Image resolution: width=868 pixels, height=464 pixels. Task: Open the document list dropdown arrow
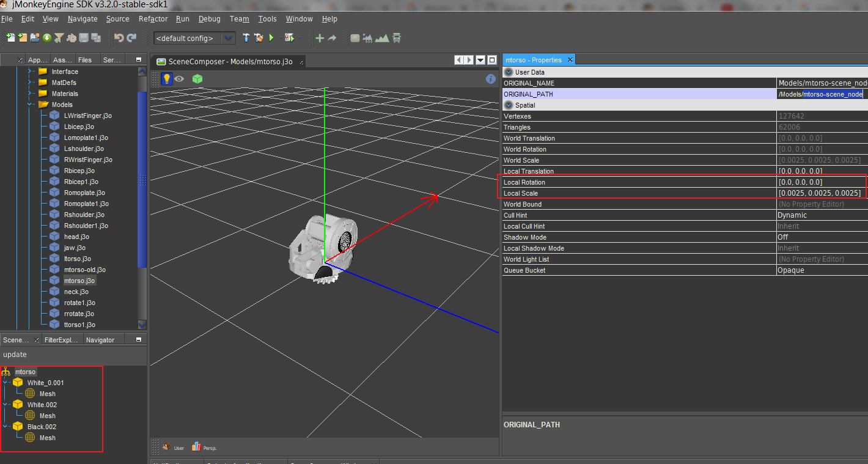(x=480, y=60)
